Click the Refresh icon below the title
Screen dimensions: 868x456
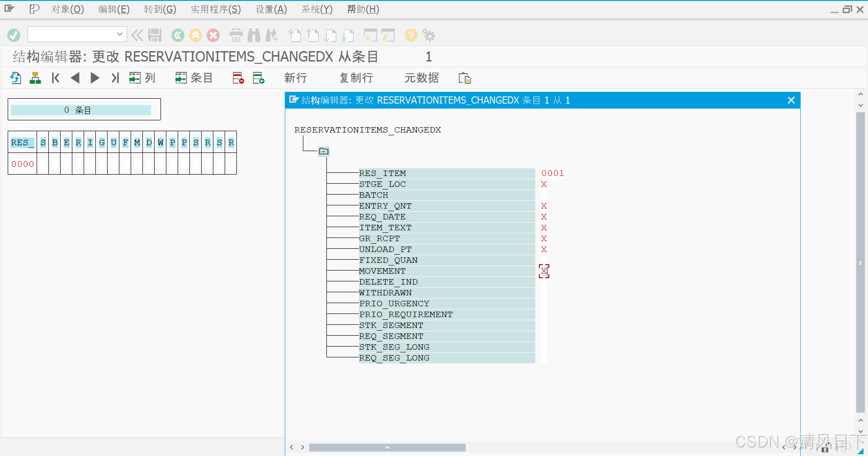(x=15, y=78)
